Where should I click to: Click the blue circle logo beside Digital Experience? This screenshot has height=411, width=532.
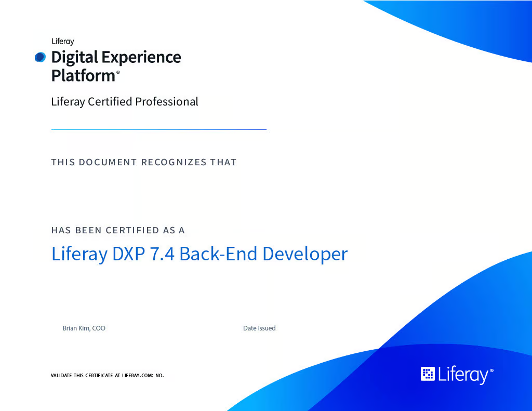40,57
